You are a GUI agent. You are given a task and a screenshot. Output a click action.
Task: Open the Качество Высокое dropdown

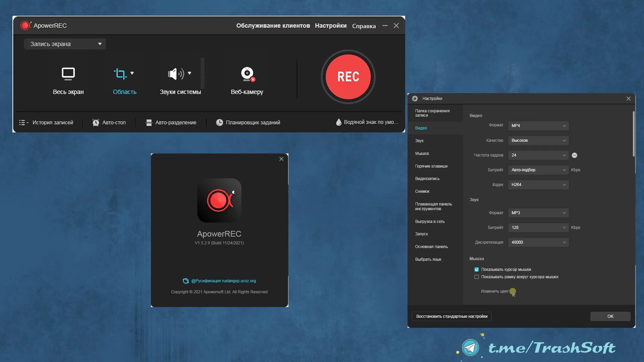(538, 140)
